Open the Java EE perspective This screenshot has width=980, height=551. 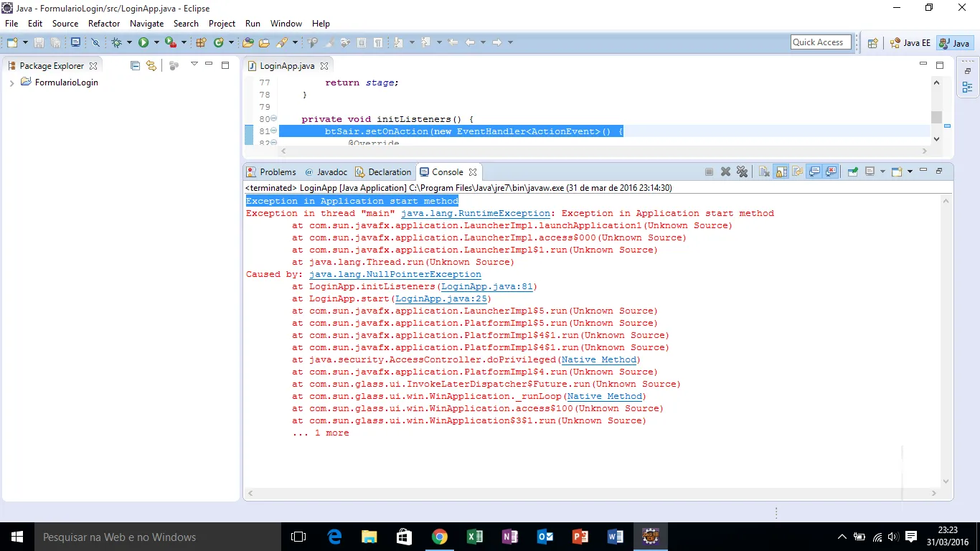tap(910, 43)
